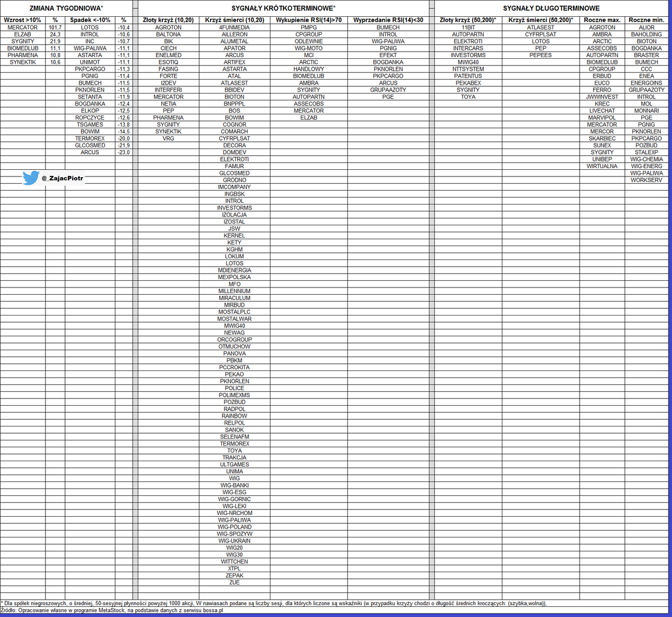Click the ORCOGROUP cell
The width and height of the screenshot is (672, 617).
coord(235,340)
